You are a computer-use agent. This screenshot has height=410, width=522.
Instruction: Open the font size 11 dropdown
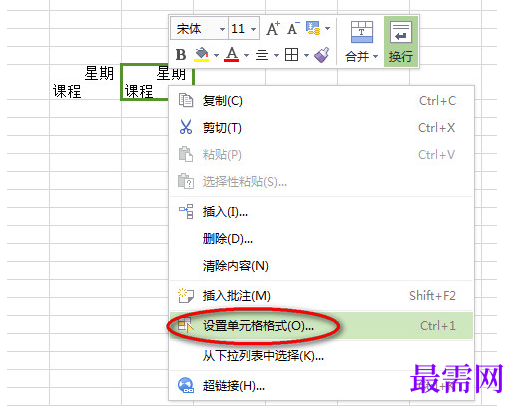[244, 29]
